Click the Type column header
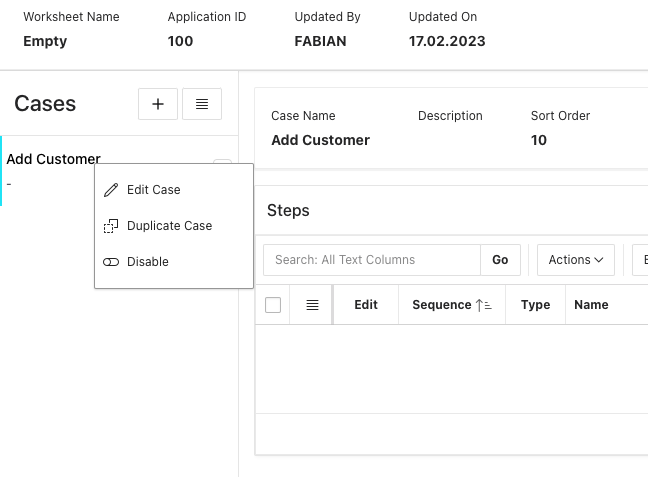Screen dimensions: 648x477 click(x=535, y=305)
